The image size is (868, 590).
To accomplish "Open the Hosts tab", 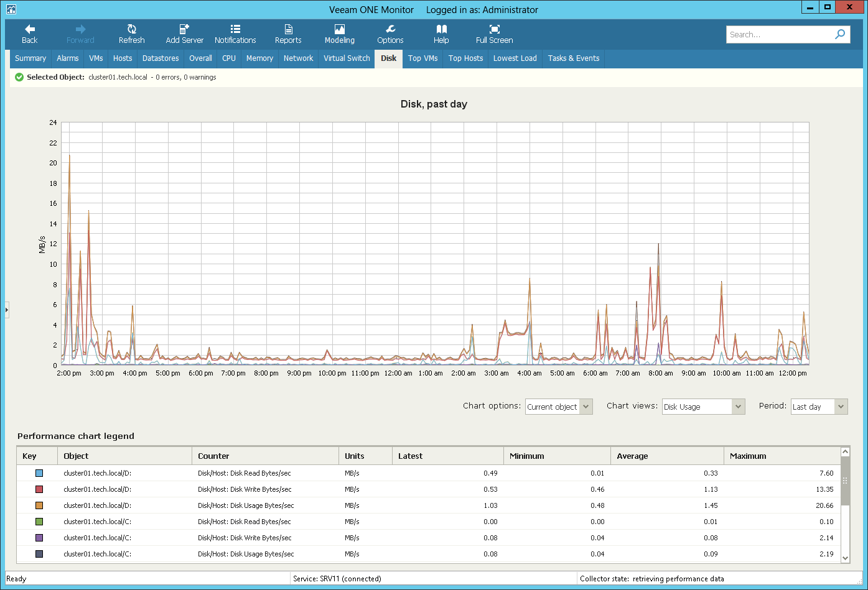I will tap(123, 58).
